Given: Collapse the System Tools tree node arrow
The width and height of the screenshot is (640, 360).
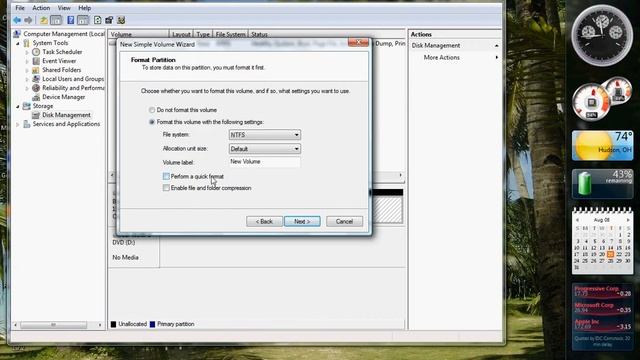Looking at the screenshot, I should [18, 43].
